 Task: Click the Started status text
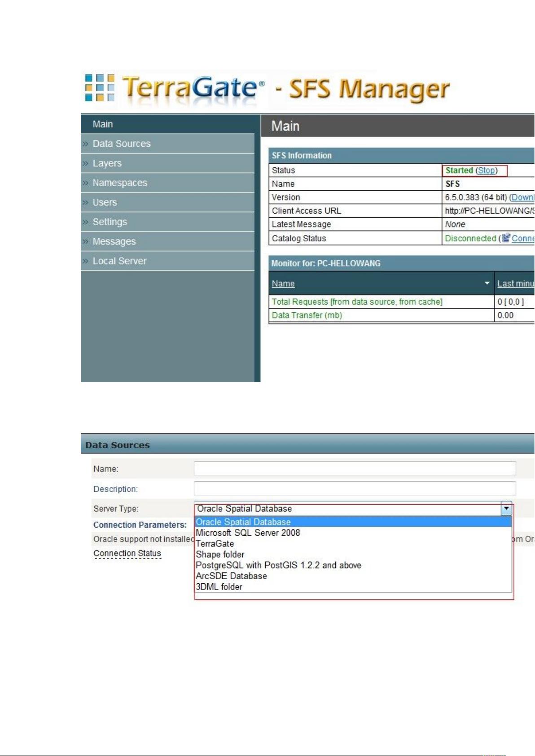[x=459, y=170]
